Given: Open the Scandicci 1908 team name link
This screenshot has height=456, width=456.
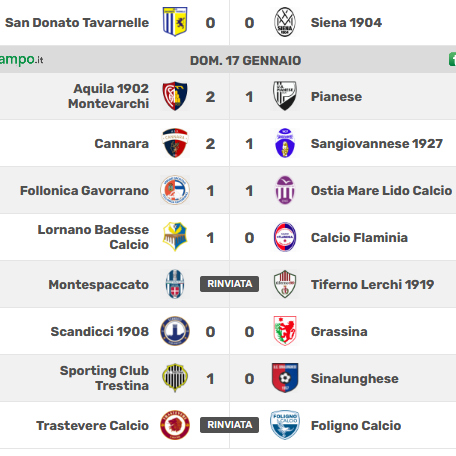Looking at the screenshot, I should tap(100, 332).
